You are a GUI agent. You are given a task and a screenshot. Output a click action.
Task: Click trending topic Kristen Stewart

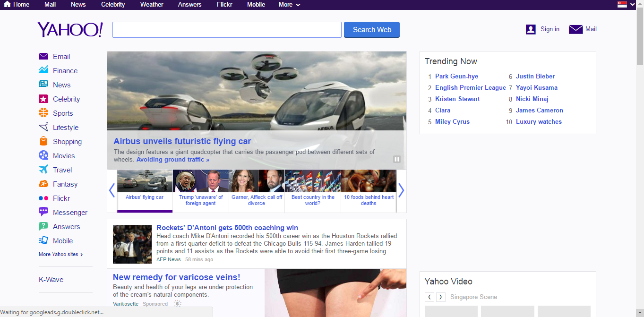457,99
